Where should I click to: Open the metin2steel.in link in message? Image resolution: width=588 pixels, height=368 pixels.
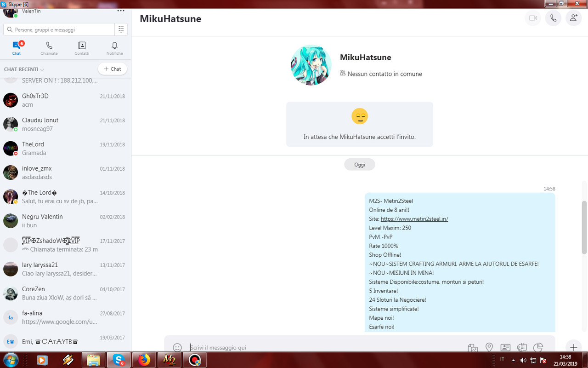tap(414, 219)
